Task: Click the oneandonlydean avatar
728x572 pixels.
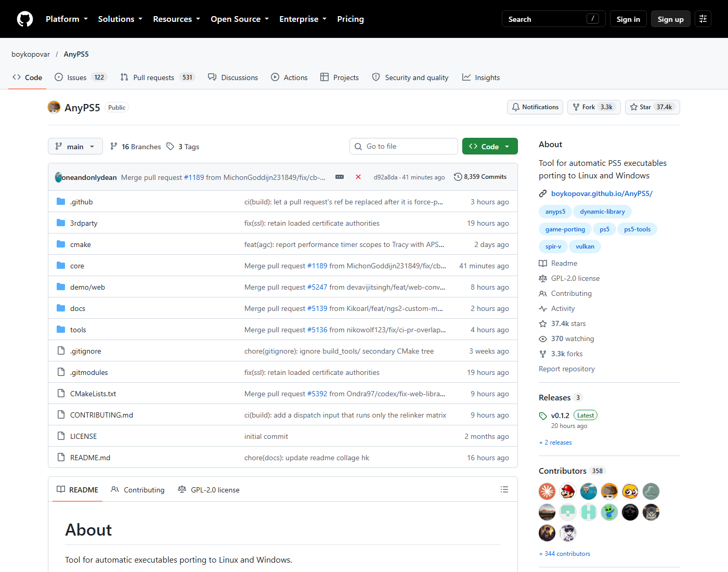Action: pos(58,177)
